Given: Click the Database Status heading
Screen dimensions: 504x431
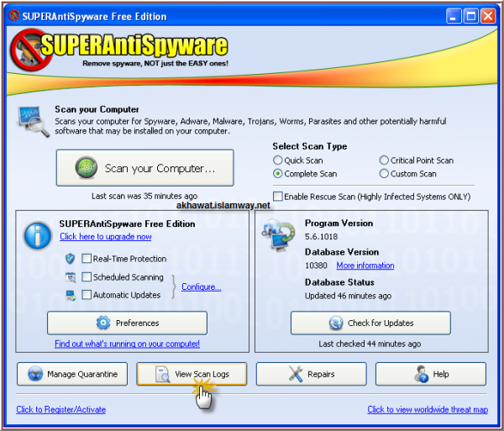Looking at the screenshot, I should (x=339, y=282).
